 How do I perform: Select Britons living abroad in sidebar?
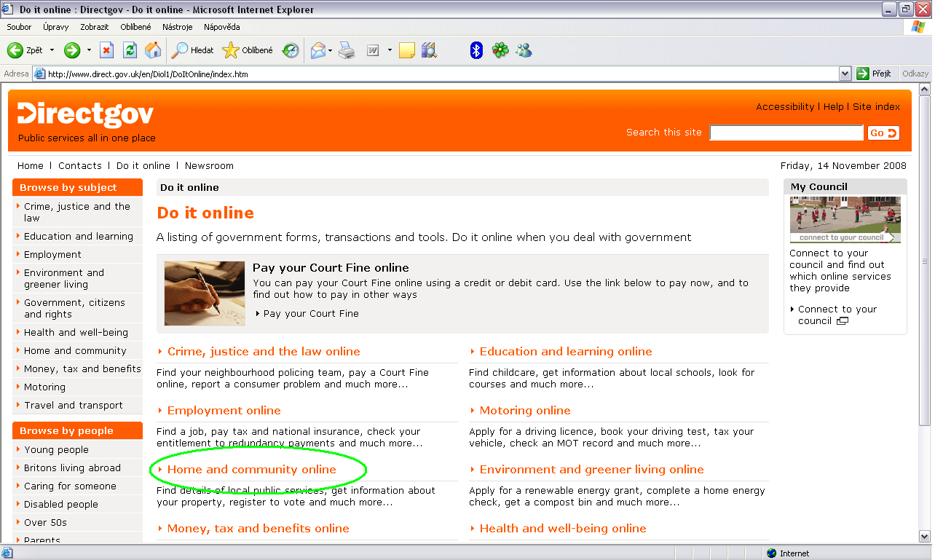pyautogui.click(x=72, y=468)
